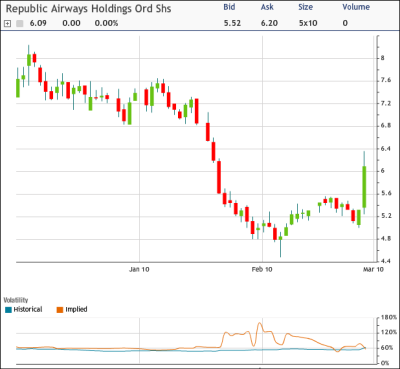400x369 pixels.
Task: Click the Size column header
Action: (306, 7)
